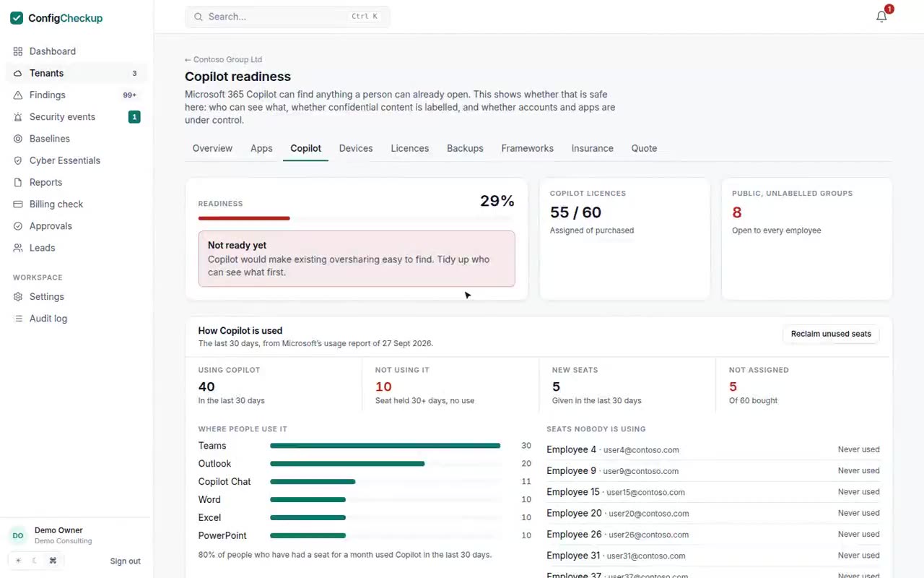Screen dimensions: 924x578
Task: Click Employee 31 user31@contoso.com row
Action: (x=713, y=556)
